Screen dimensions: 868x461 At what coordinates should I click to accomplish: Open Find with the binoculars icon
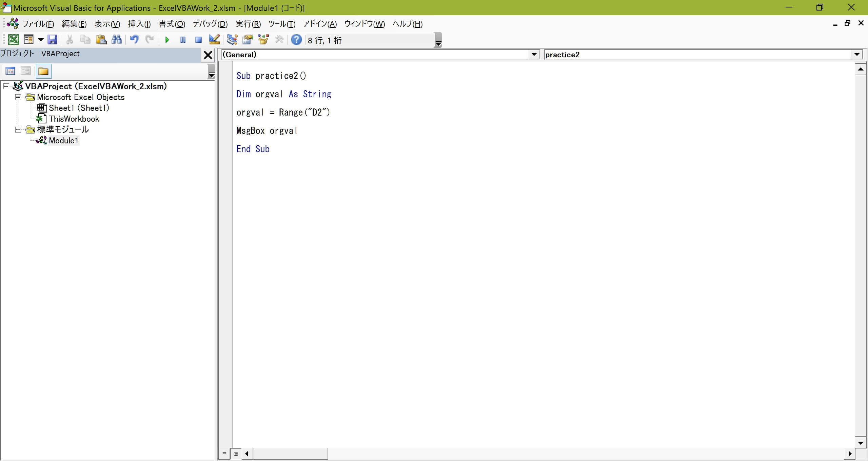tap(116, 40)
